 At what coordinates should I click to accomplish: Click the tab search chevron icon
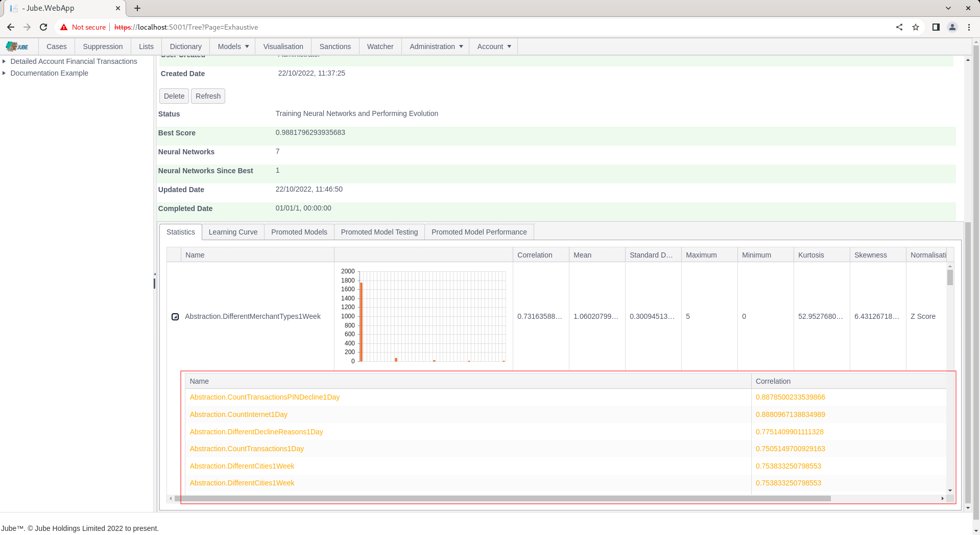click(948, 8)
